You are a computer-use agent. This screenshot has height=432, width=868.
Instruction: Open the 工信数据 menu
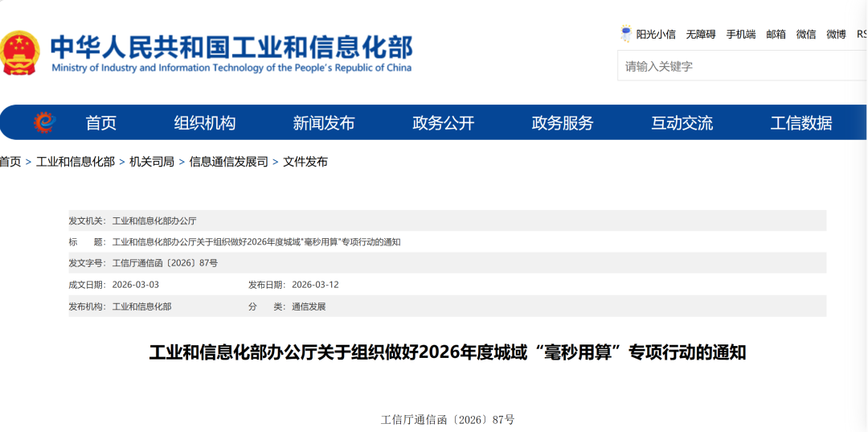801,123
